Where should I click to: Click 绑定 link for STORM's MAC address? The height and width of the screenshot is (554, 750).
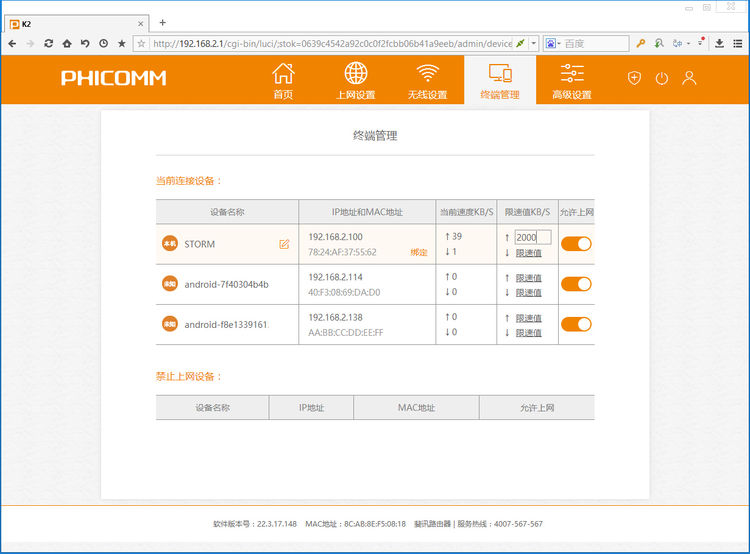click(419, 252)
